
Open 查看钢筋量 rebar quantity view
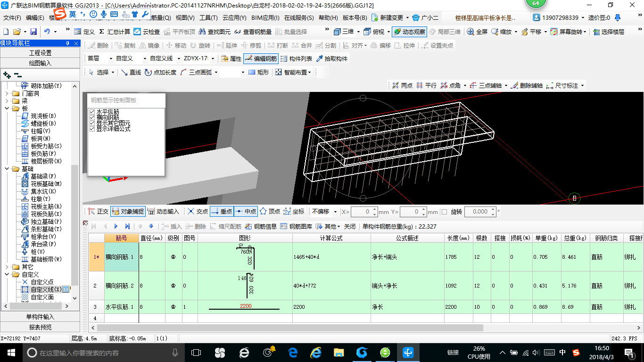(252, 32)
